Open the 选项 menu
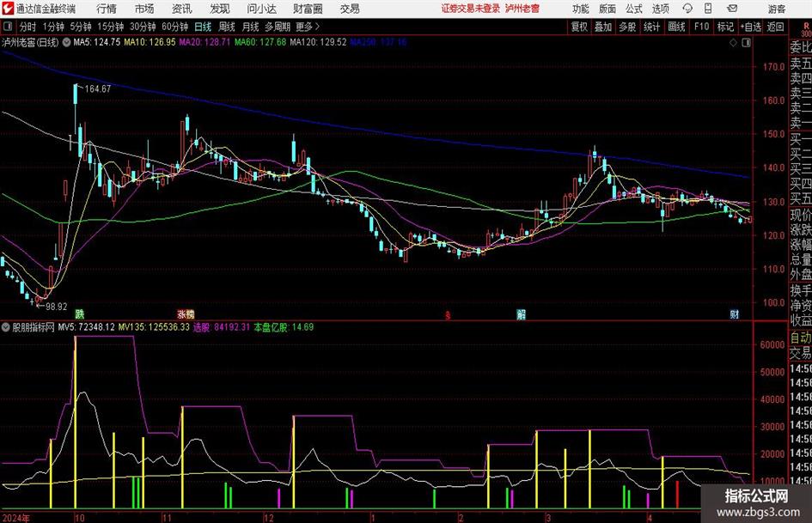Screen dimensions: 812x523 coord(660,9)
